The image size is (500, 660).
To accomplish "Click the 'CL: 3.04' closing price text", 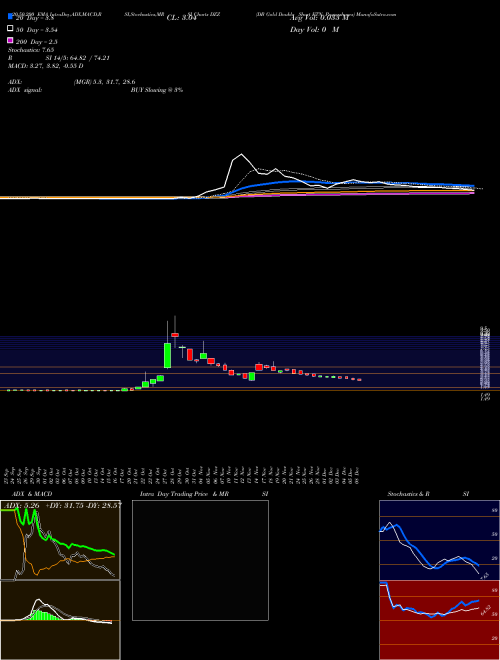I will pos(182,18).
